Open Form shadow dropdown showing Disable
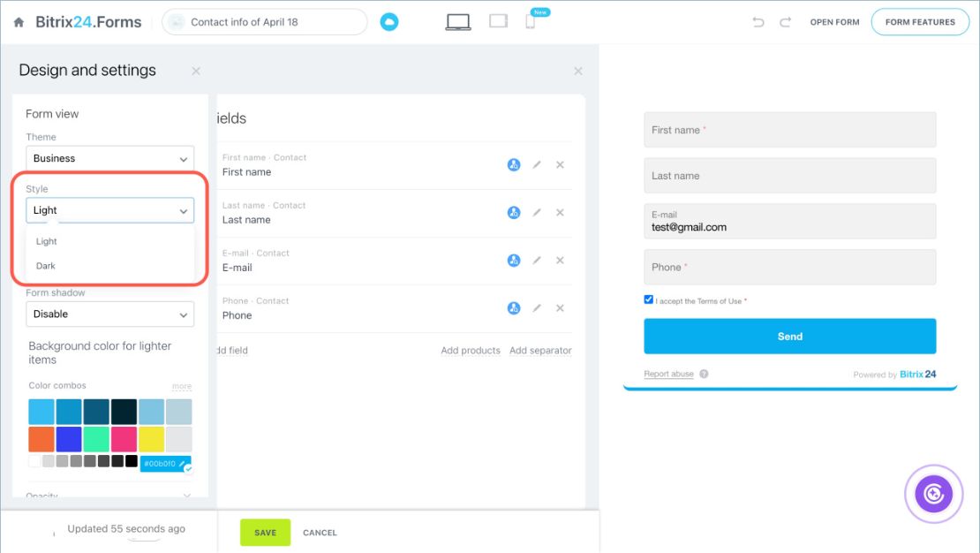The width and height of the screenshot is (980, 553). pyautogui.click(x=110, y=314)
